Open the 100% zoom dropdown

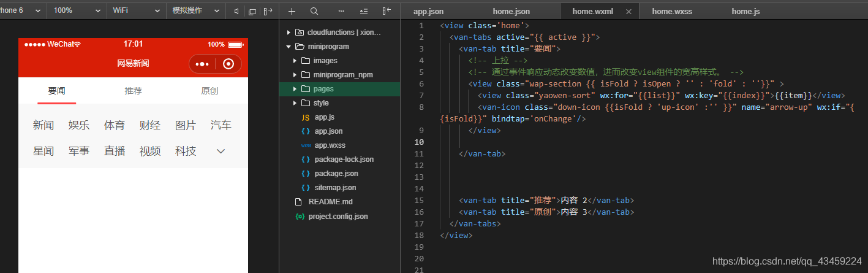76,11
